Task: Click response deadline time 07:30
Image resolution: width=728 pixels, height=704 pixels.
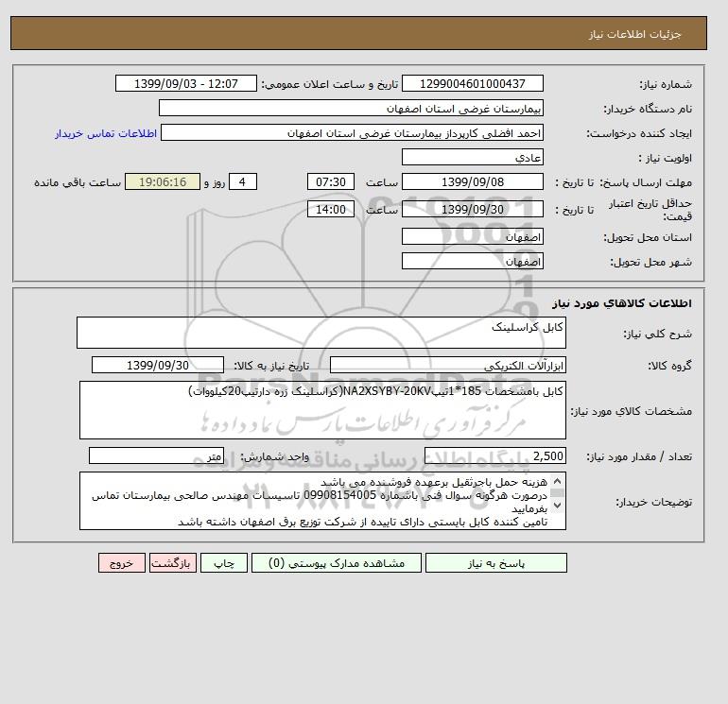Action: (331, 182)
